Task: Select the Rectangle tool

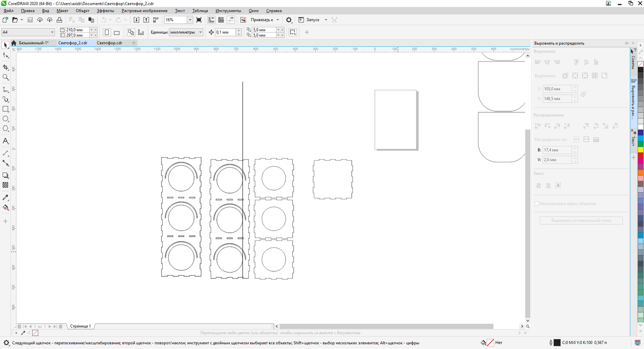Action: [6, 109]
